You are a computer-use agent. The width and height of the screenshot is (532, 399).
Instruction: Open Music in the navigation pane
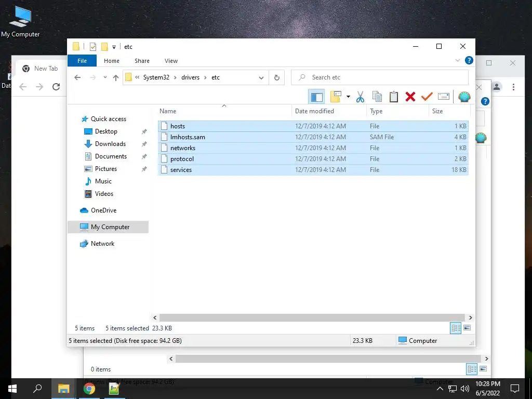coord(98,181)
